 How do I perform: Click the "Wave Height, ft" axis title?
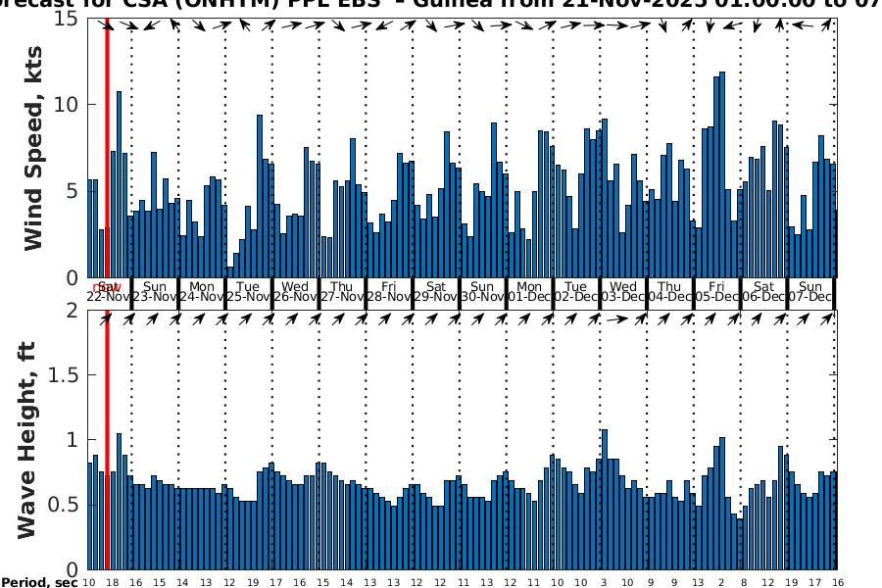click(26, 439)
